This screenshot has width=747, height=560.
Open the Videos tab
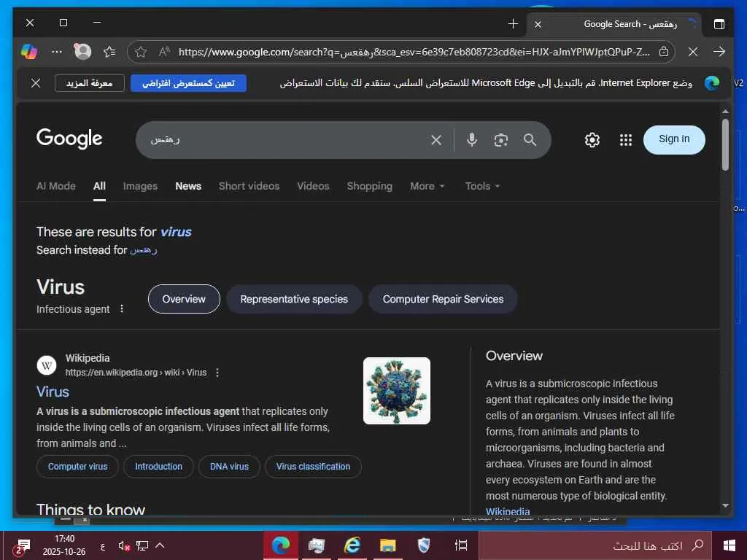(313, 186)
